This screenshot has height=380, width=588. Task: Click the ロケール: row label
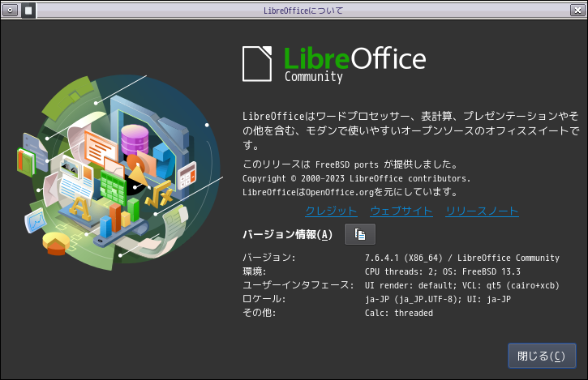pos(264,299)
